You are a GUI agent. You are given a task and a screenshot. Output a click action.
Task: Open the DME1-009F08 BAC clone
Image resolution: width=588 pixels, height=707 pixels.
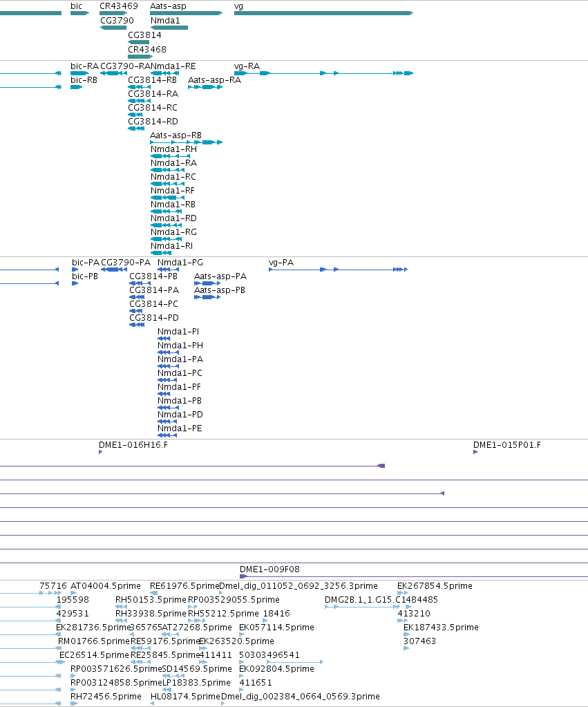point(414,576)
